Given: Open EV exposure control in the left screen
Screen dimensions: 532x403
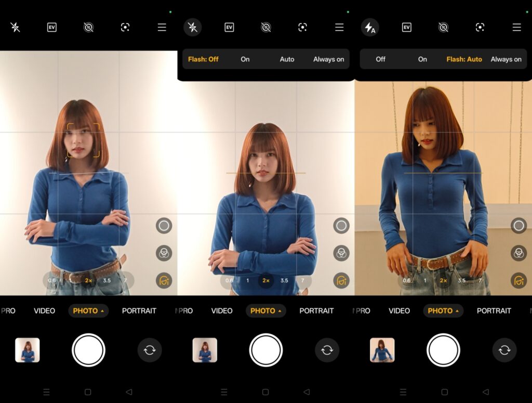Looking at the screenshot, I should 51,28.
